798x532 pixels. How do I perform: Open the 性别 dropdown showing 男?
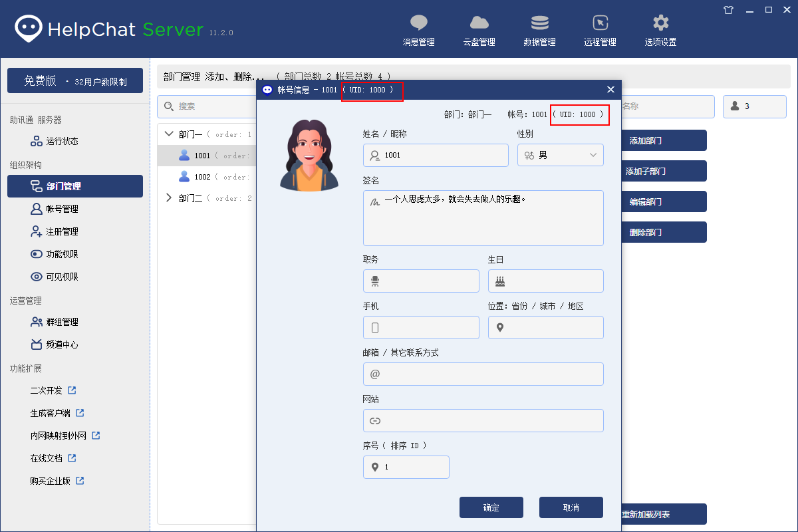click(x=561, y=155)
